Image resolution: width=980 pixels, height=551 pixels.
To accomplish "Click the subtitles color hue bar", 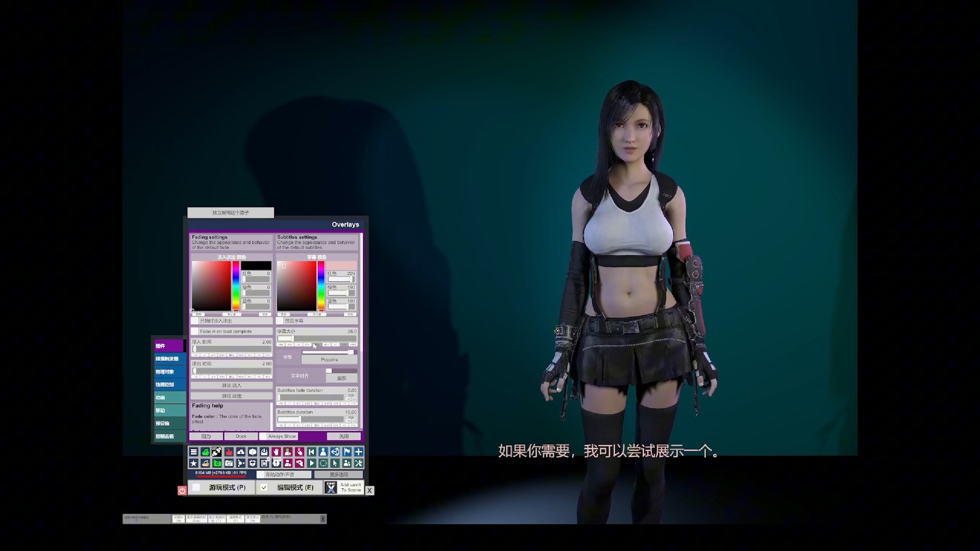I will (321, 286).
